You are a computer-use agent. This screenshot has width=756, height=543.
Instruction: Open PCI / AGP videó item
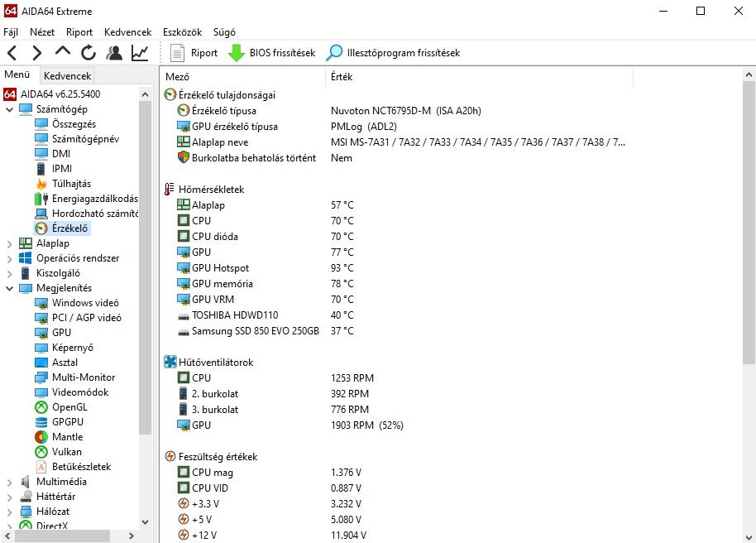78,318
